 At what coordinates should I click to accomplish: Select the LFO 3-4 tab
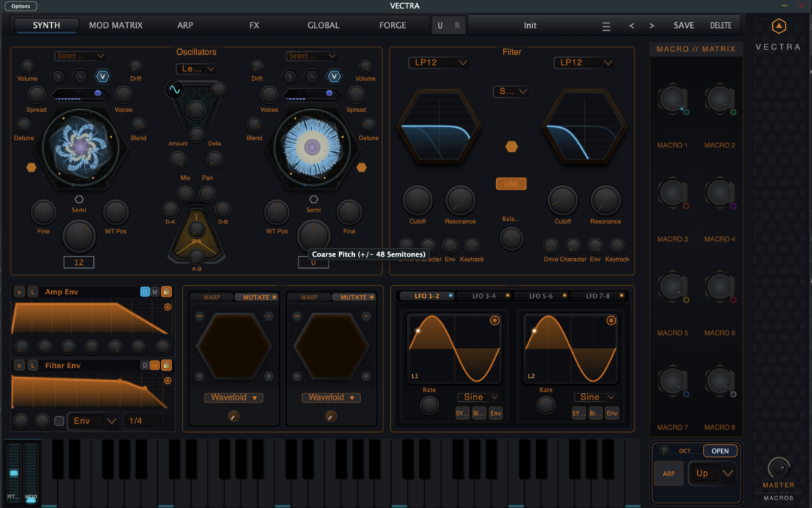tap(483, 296)
